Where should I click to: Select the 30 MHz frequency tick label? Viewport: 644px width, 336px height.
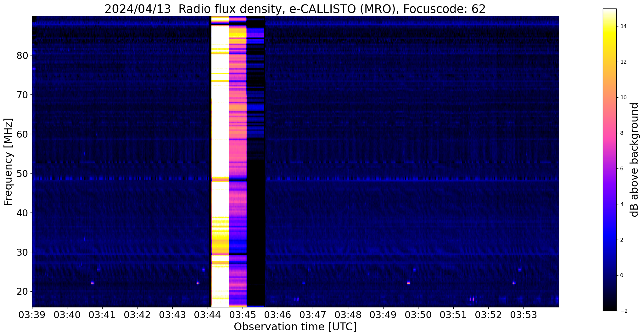(22, 252)
